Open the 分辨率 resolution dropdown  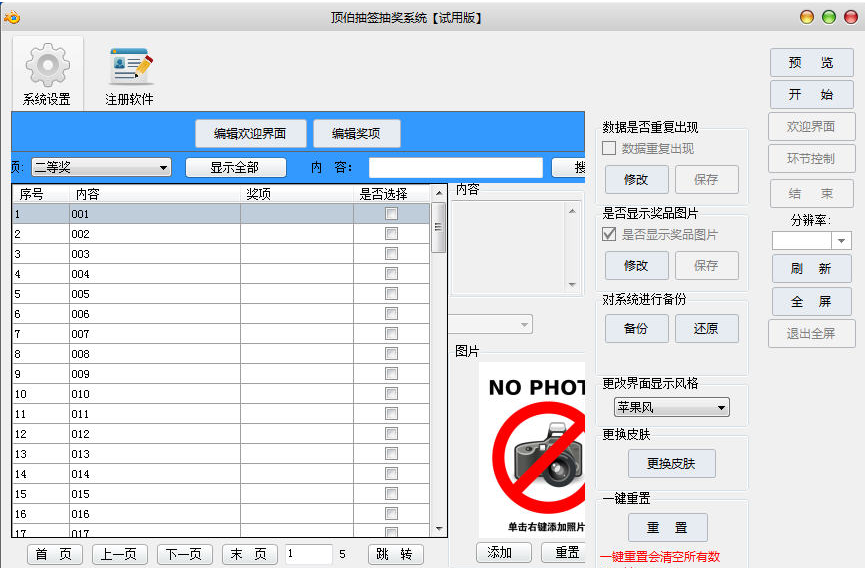[x=811, y=240]
